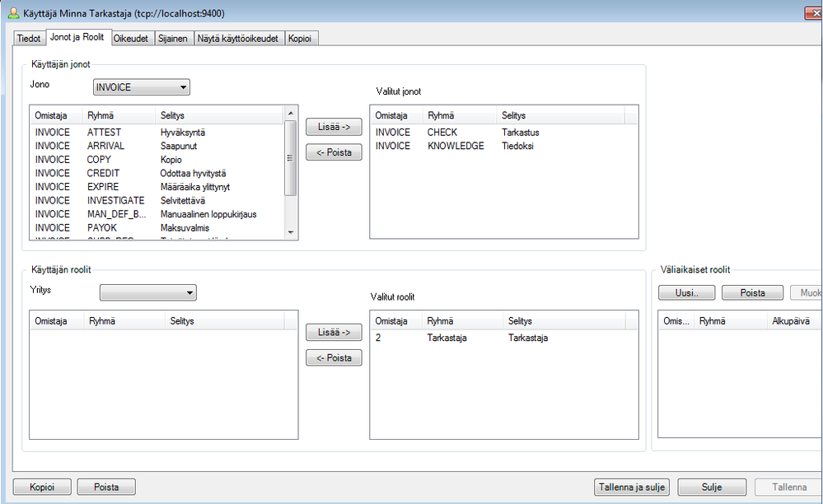Select the EXPIRE Määräaika ylittynyt row
The height and width of the screenshot is (504, 823).
point(157,187)
